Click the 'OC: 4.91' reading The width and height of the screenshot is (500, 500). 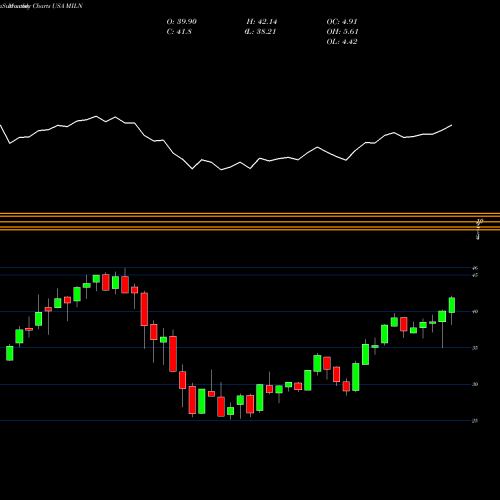point(342,22)
